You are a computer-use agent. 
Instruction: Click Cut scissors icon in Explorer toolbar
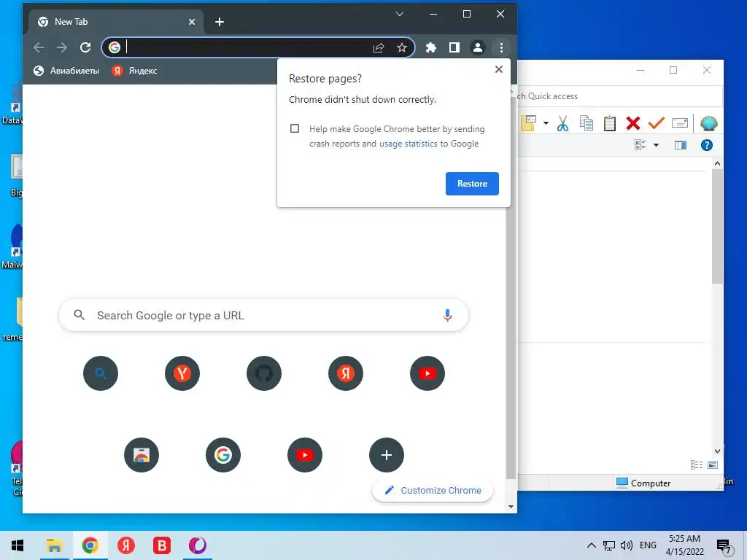562,123
